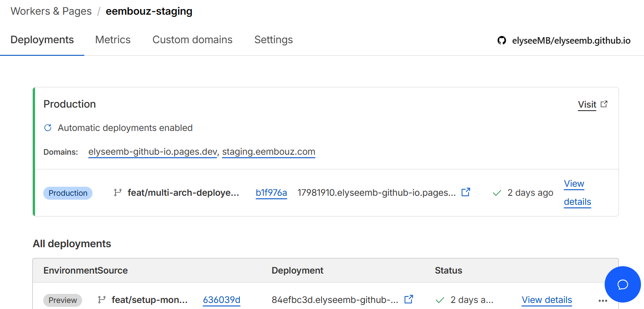Click the external icon next to Visit
644x309 pixels.
tap(604, 104)
